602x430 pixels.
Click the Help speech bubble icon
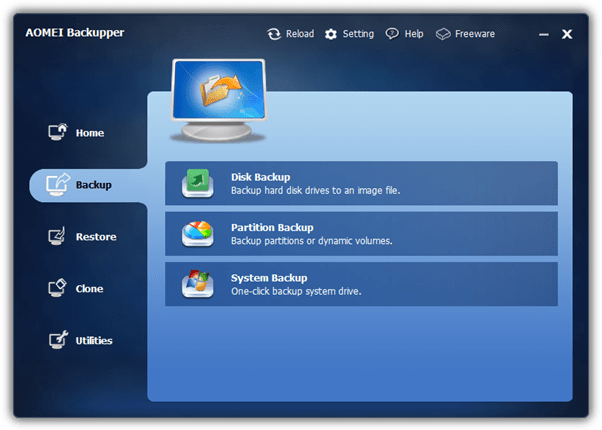pyautogui.click(x=392, y=34)
